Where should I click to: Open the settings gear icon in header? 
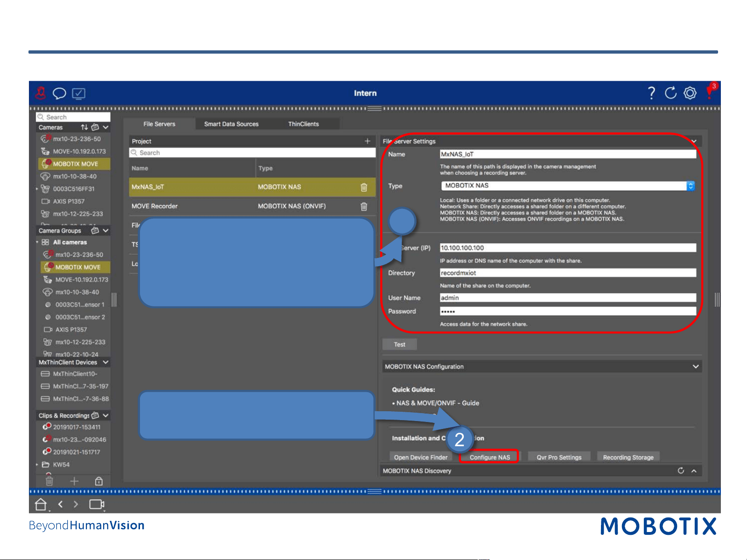pyautogui.click(x=690, y=93)
